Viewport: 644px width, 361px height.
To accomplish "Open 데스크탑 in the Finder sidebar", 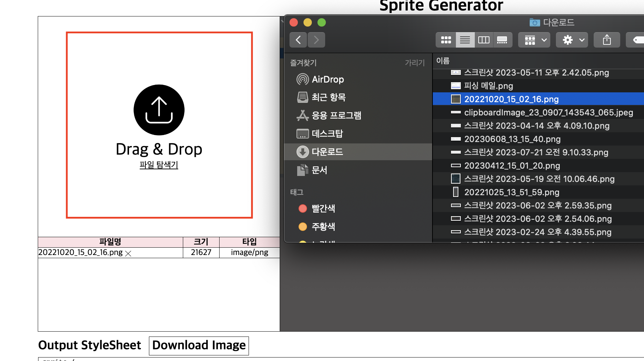I will 328,133.
